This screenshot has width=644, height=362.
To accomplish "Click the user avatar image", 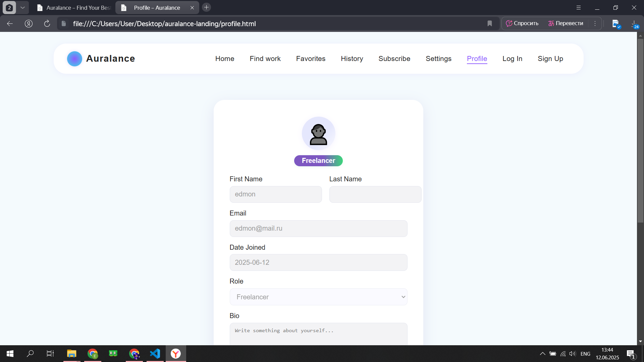I will (x=318, y=133).
